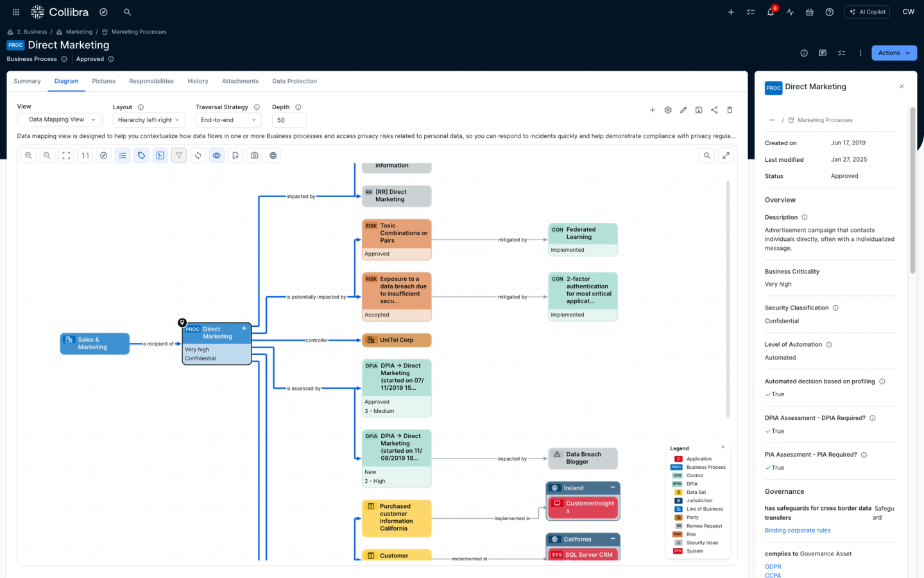Screen dimensions: 924x578
Task: Open the notifications bell
Action: 770,12
